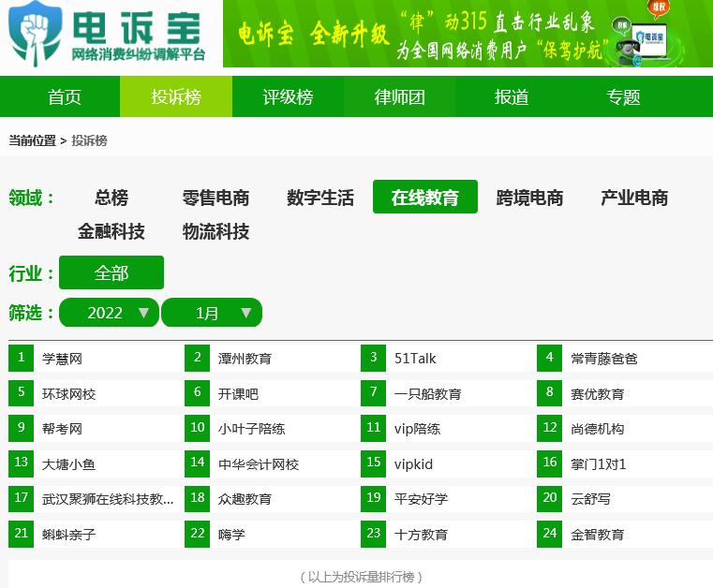Select the 投诉榜 navigation tab

pyautogui.click(x=176, y=96)
